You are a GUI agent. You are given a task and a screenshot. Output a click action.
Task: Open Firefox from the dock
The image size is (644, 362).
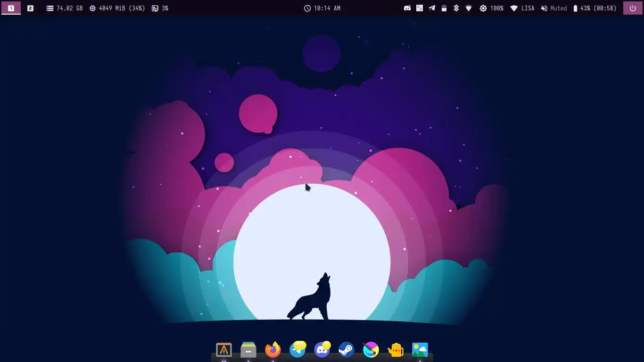tap(272, 350)
